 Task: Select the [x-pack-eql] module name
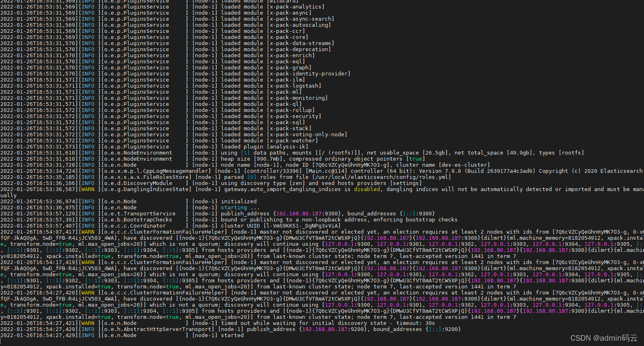286,62
